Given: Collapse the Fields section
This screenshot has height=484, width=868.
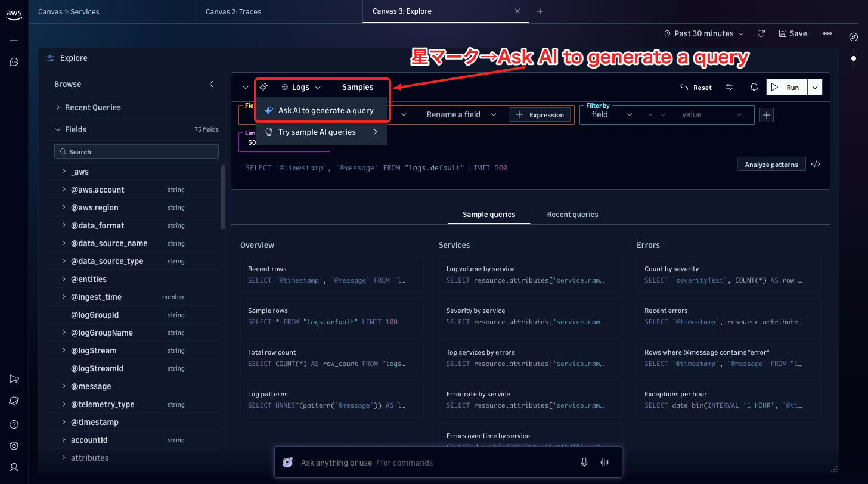Looking at the screenshot, I should click(58, 129).
